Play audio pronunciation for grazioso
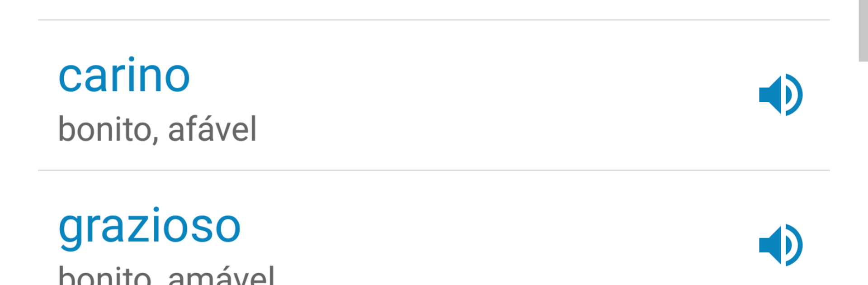868x285 pixels. 780,245
